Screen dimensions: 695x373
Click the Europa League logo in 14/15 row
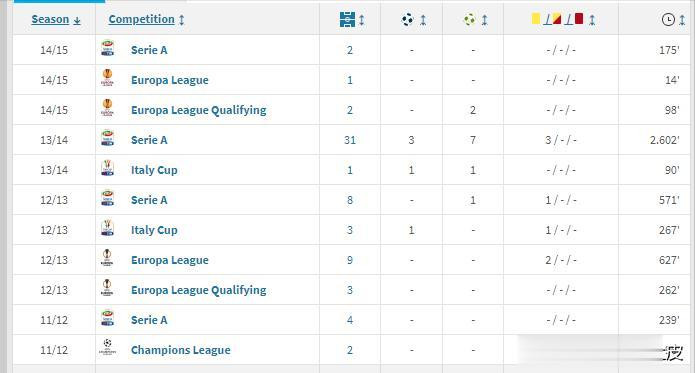tap(107, 78)
